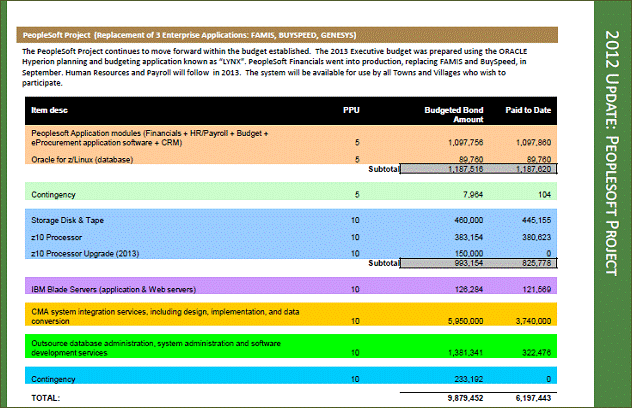632x408 pixels.
Task: Click outsource paid value 322,476
Action: click(x=536, y=353)
